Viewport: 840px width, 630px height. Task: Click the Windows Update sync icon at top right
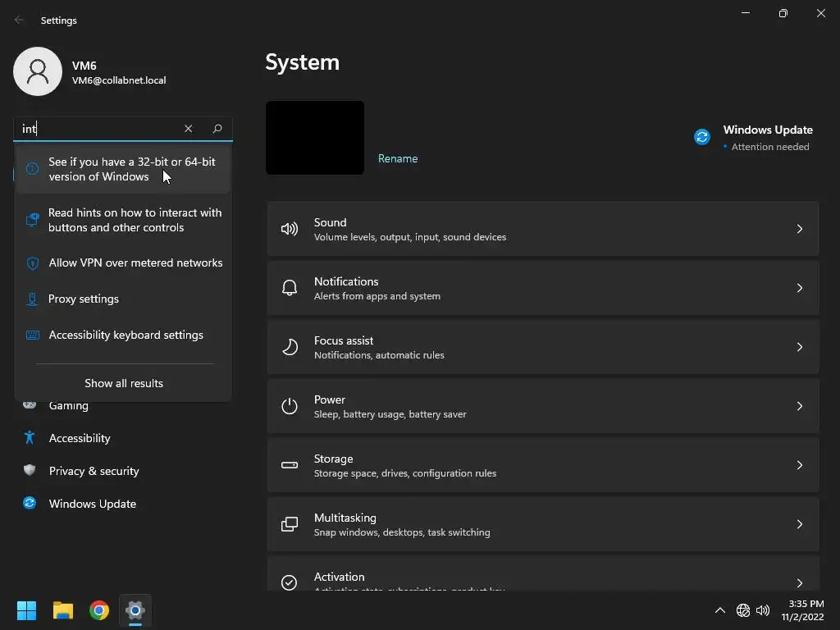click(702, 137)
